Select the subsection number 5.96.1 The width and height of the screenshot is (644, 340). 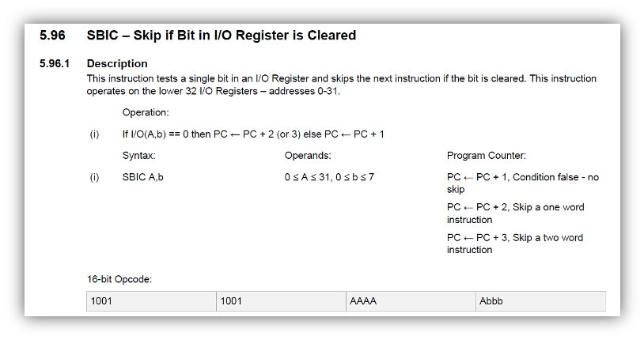[x=55, y=63]
